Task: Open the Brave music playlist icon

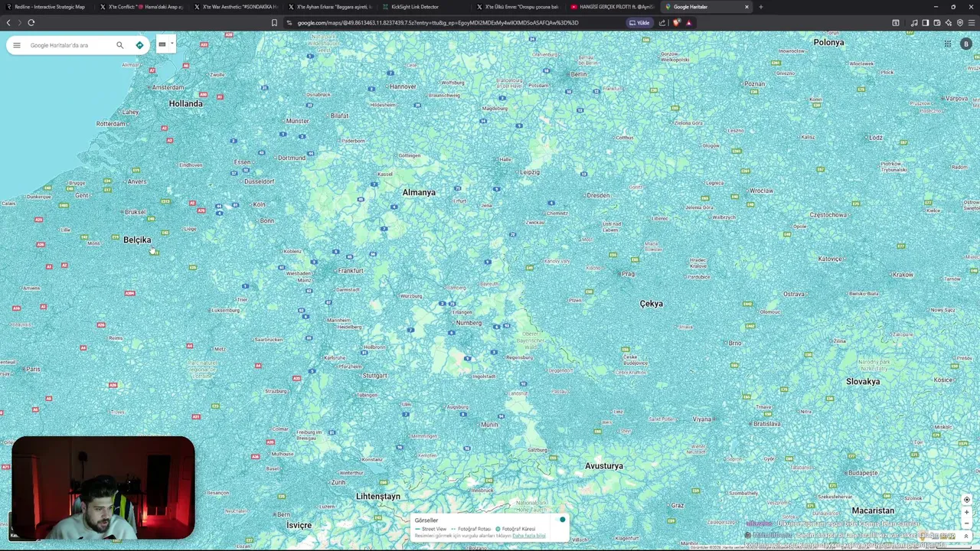Action: (914, 22)
